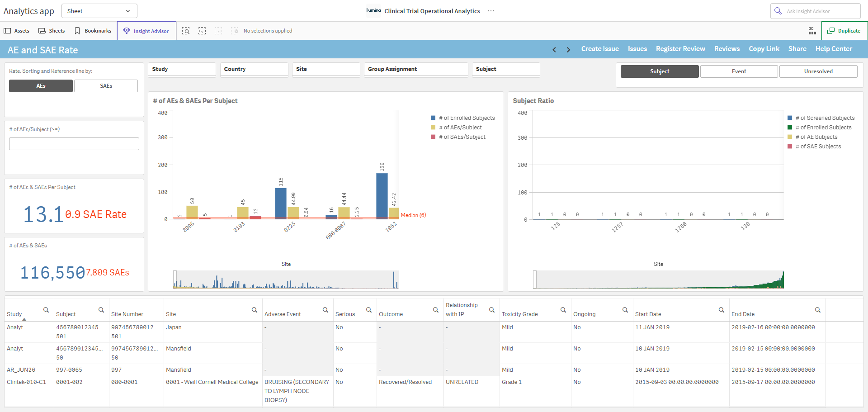This screenshot has width=868, height=412.
Task: Click the Create Issue link
Action: click(x=600, y=49)
